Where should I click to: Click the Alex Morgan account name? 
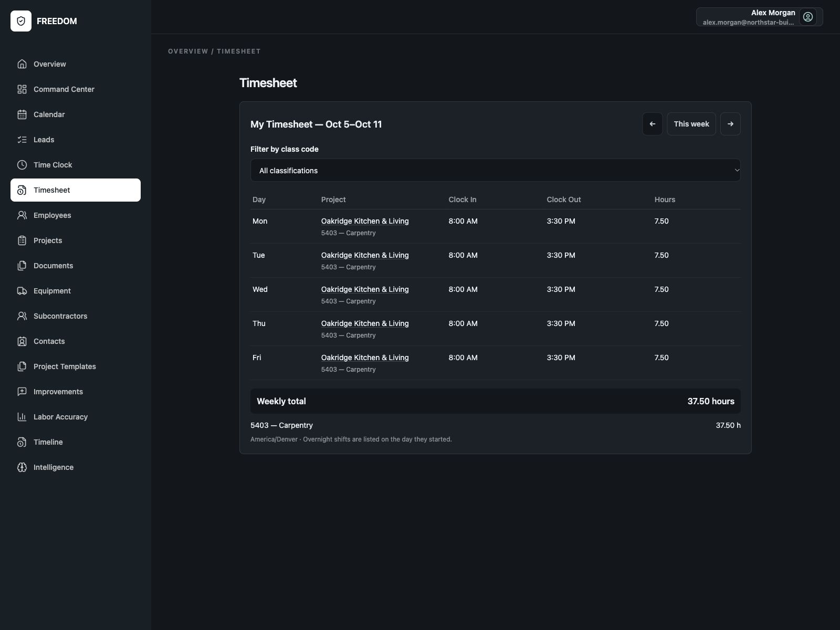[x=773, y=13]
